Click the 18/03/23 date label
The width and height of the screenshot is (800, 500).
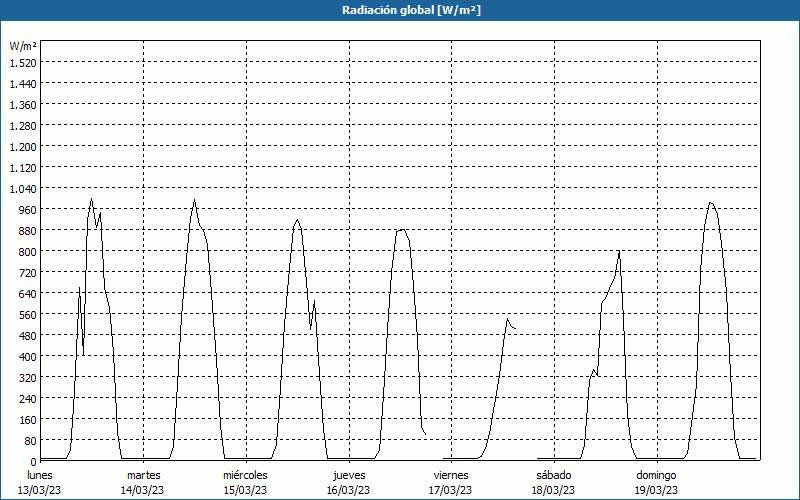(554, 490)
